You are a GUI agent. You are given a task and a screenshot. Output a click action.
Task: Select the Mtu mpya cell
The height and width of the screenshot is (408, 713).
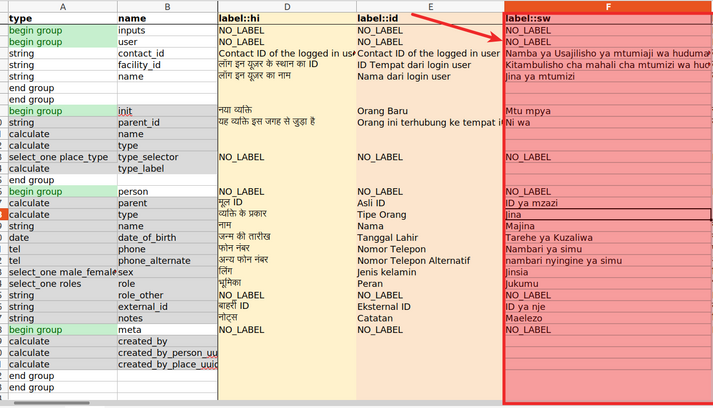(608, 111)
